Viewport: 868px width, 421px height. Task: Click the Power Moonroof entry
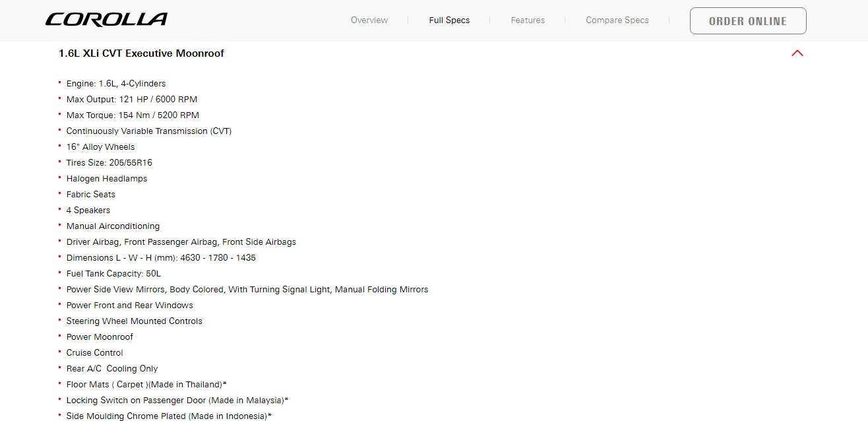click(100, 337)
